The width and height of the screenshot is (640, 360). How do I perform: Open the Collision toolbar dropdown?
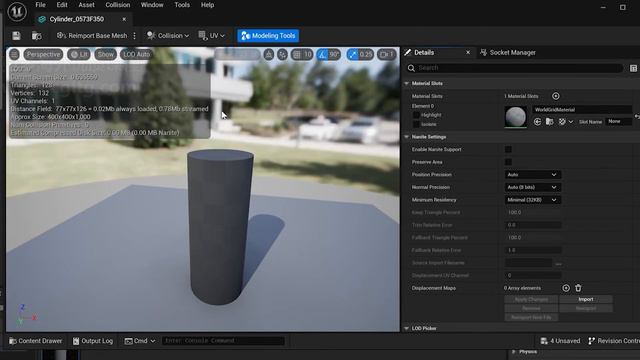(168, 36)
